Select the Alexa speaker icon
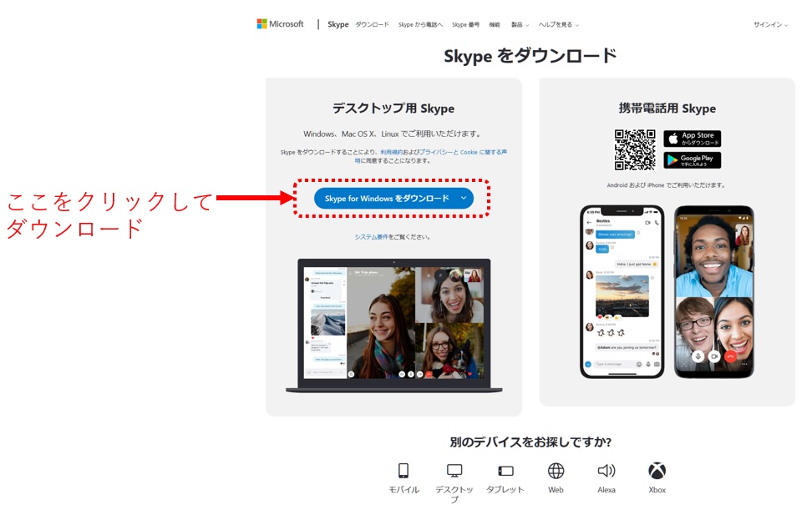Screen dimensions: 812x520 coord(606,471)
